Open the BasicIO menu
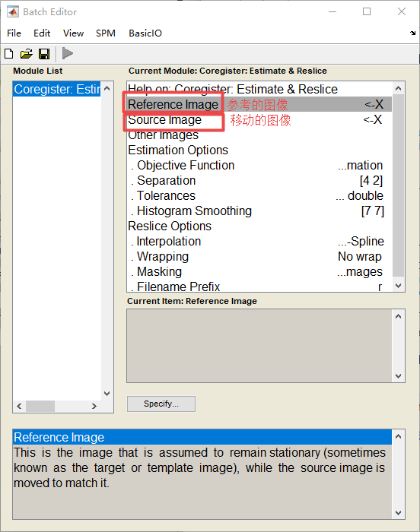 click(x=145, y=33)
